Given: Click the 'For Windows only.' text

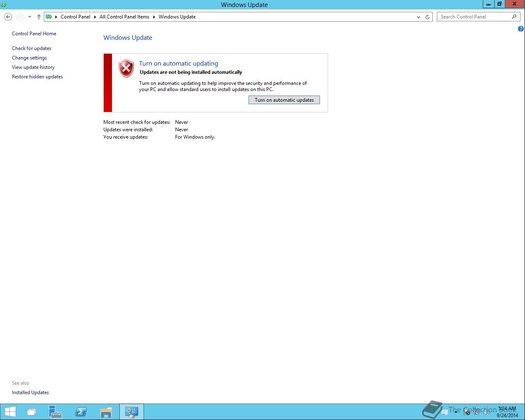Looking at the screenshot, I should tap(195, 137).
